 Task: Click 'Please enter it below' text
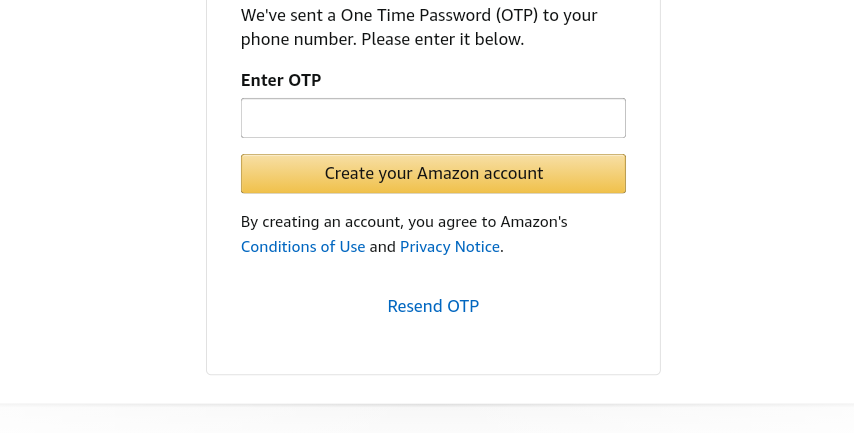(442, 40)
